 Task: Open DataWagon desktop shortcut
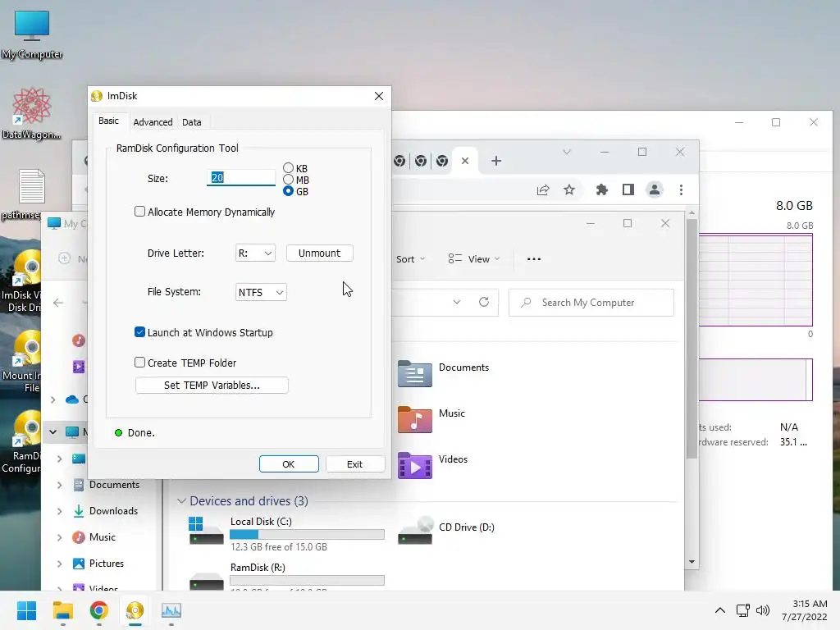coord(32,113)
